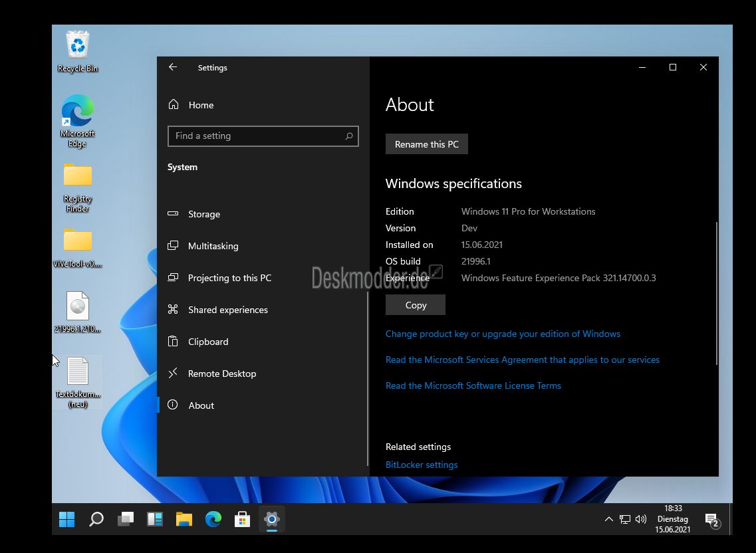Open taskbar Search
Screen dimensions: 756x553
tap(96, 519)
